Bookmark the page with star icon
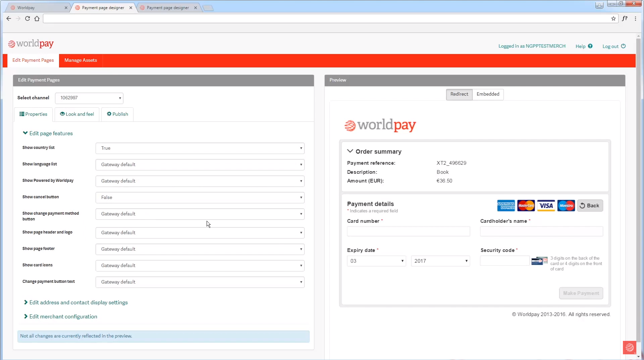This screenshot has width=644, height=360. coord(613,18)
